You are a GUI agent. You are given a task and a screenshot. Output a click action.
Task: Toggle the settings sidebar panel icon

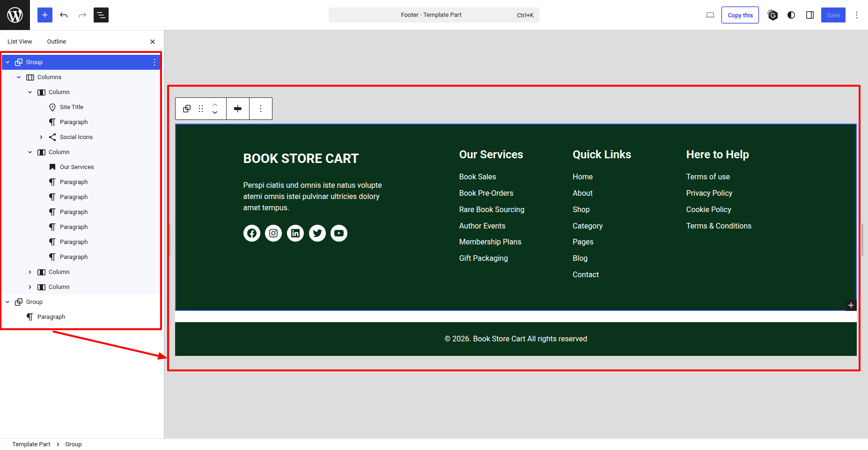tap(810, 15)
